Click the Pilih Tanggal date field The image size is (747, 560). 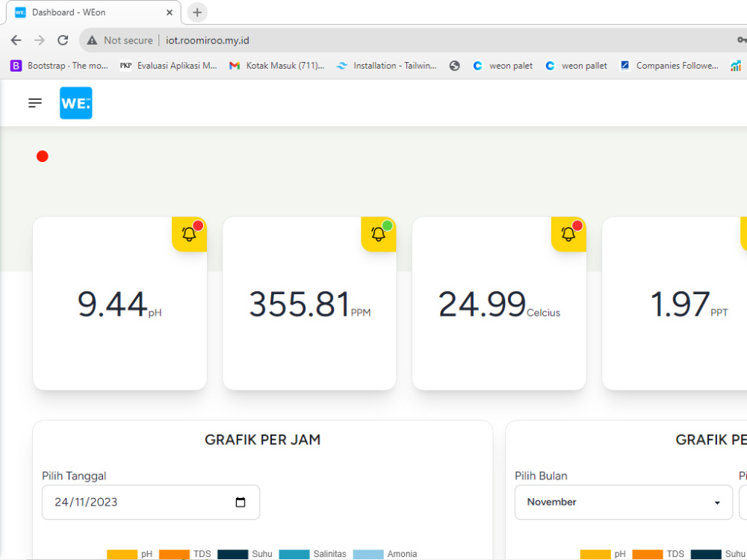(x=151, y=502)
